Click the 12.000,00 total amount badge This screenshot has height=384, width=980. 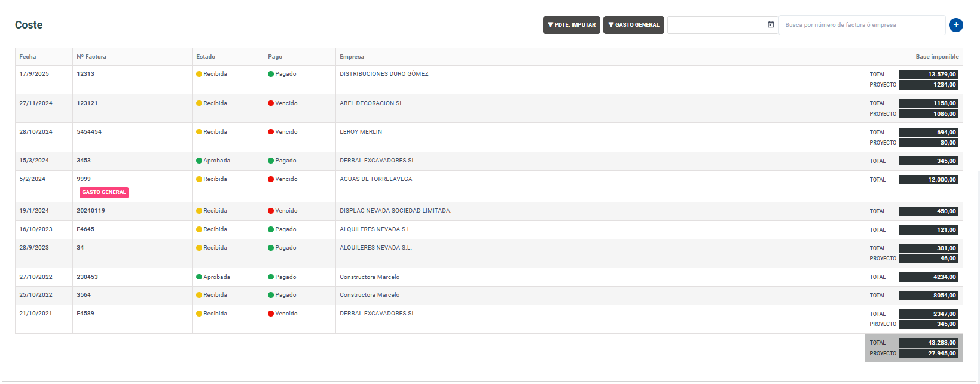[x=928, y=180]
